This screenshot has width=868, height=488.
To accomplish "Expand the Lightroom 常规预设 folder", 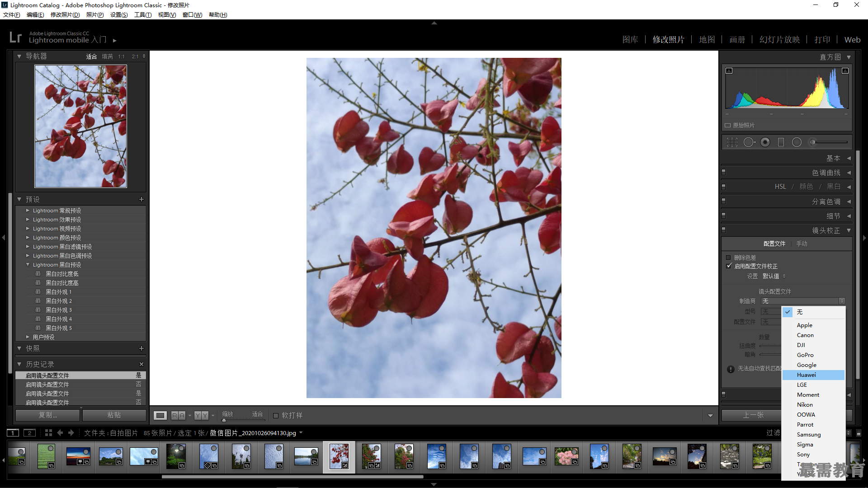I will [x=28, y=211].
